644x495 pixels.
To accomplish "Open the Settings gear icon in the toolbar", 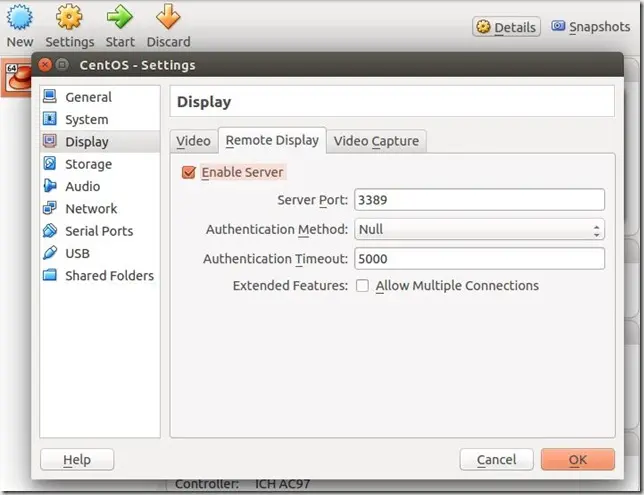I will click(69, 17).
